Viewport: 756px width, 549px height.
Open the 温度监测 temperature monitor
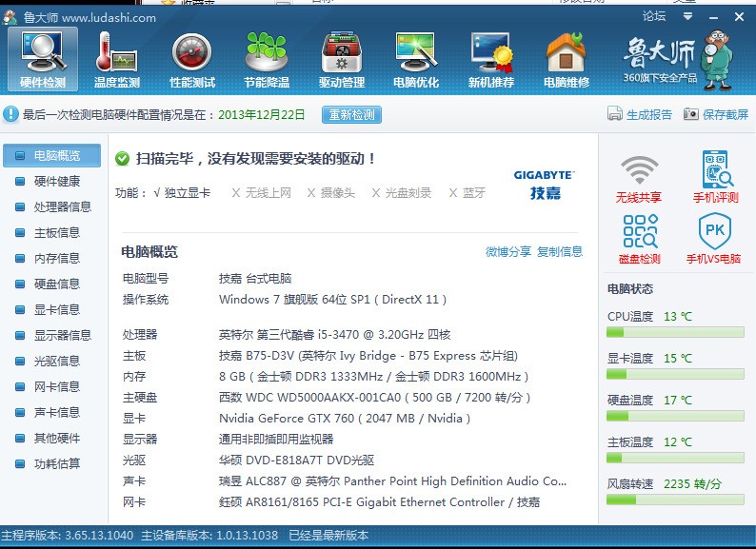pos(117,59)
